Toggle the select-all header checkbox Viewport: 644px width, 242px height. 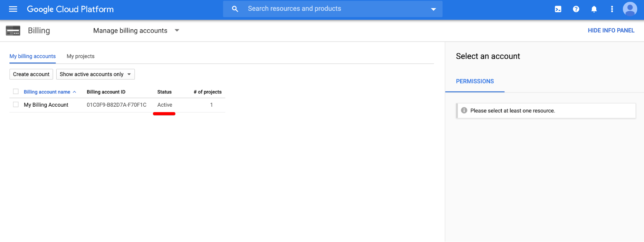point(16,92)
